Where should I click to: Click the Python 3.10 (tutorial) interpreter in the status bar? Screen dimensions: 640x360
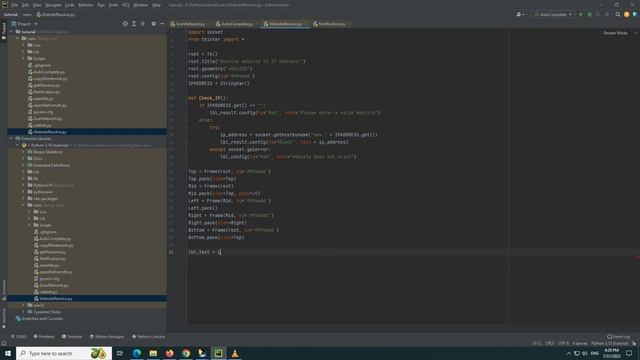(609, 343)
